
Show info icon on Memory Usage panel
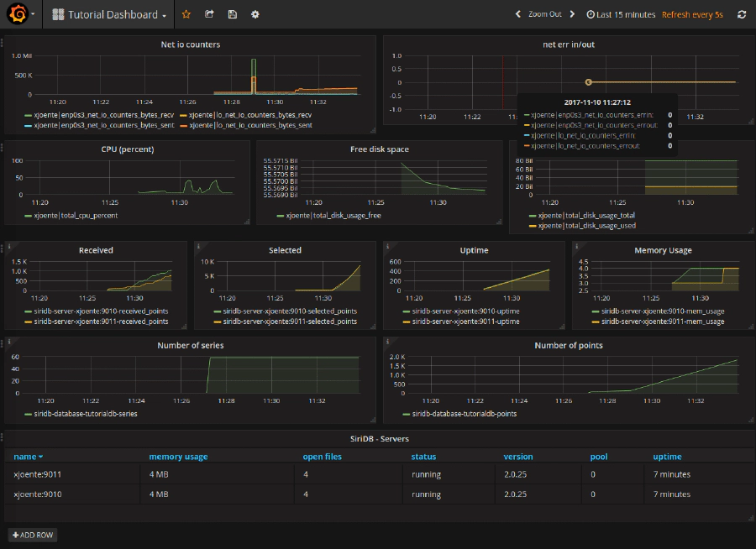(x=576, y=246)
